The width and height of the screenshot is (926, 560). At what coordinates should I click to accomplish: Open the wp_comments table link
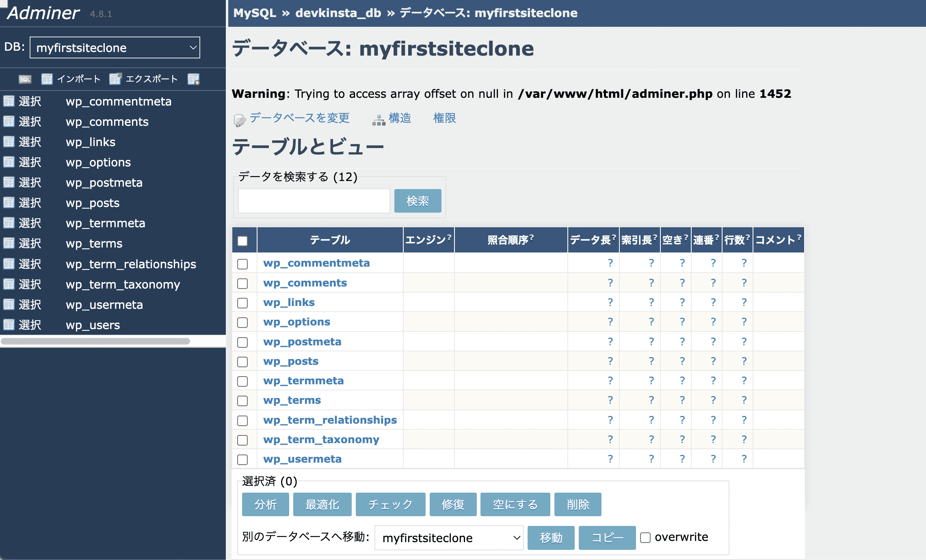pyautogui.click(x=305, y=283)
